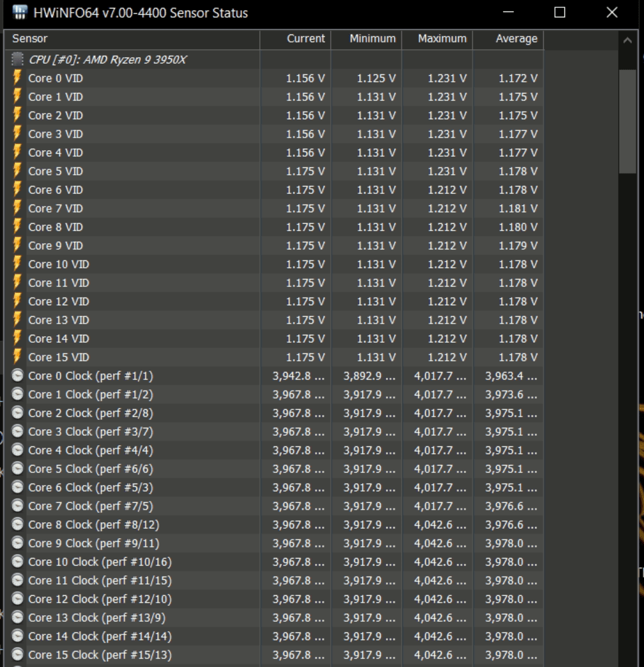Click the voltage icon for Core 15 VID
Viewport: 644px width, 667px height.
tap(17, 357)
